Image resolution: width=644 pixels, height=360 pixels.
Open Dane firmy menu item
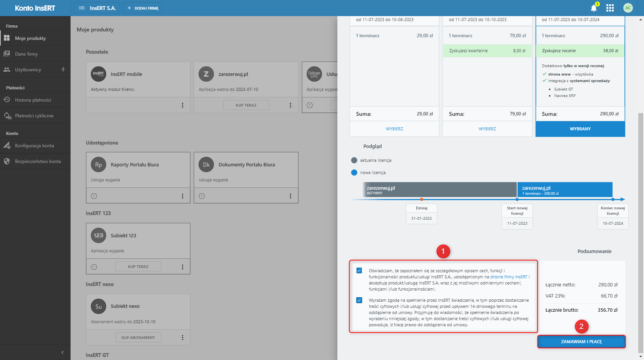(x=35, y=54)
